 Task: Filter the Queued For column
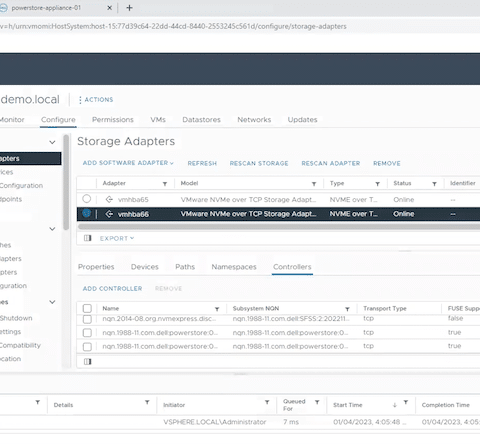pos(317,402)
